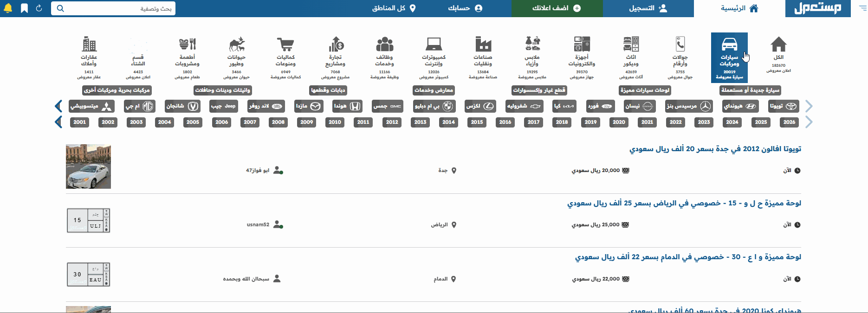Click اضف اعلانك add listing button
This screenshot has height=313, width=868.
pyautogui.click(x=557, y=8)
